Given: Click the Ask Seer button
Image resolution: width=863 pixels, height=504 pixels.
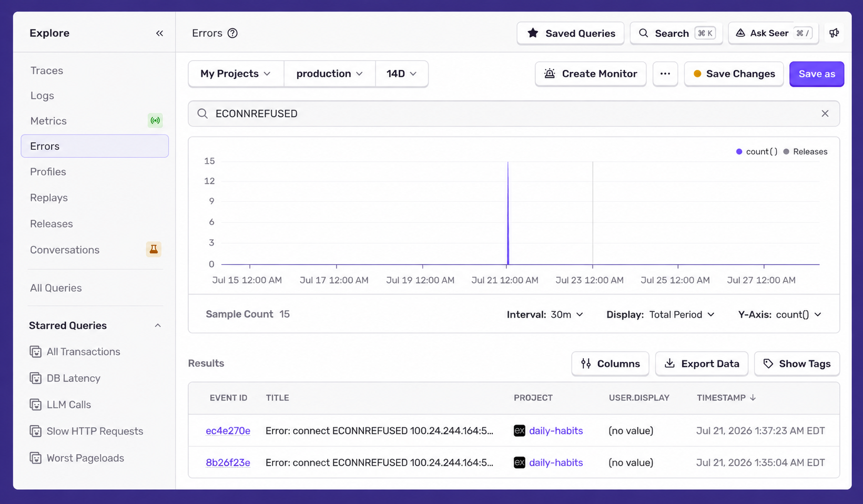Looking at the screenshot, I should [x=774, y=33].
